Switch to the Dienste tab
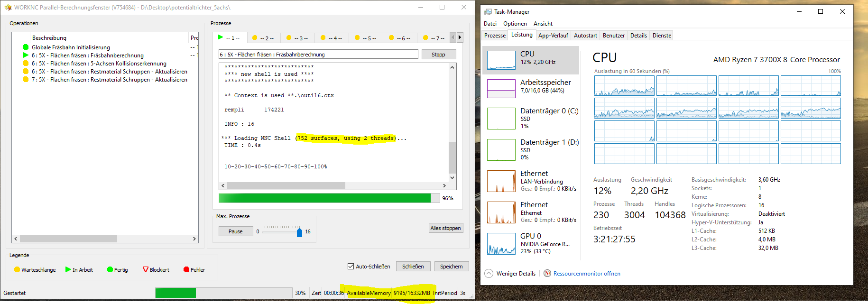The image size is (868, 304). point(662,35)
